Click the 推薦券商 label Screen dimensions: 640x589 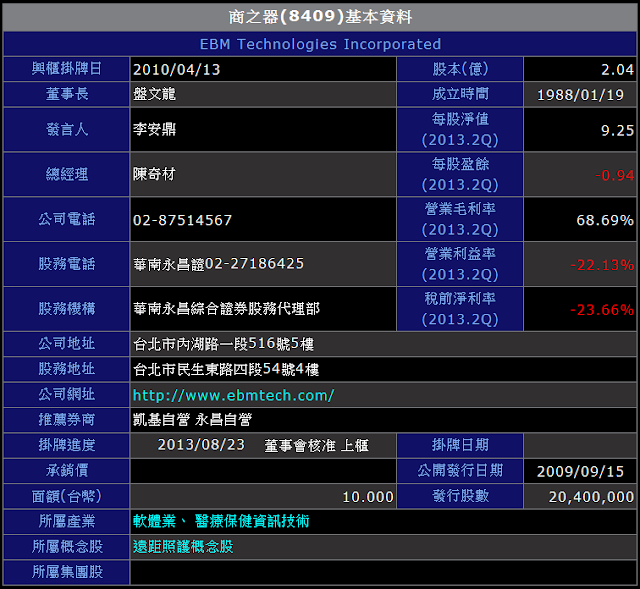(x=67, y=420)
